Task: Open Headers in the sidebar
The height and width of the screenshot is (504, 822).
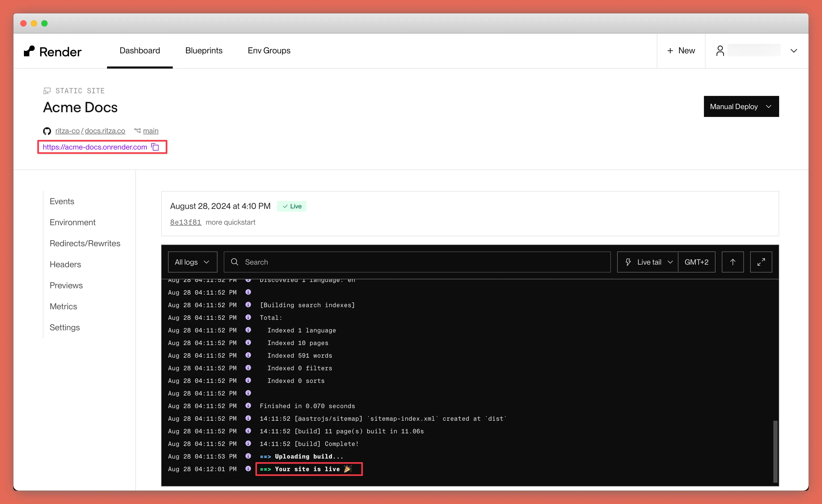Action: pos(65,264)
